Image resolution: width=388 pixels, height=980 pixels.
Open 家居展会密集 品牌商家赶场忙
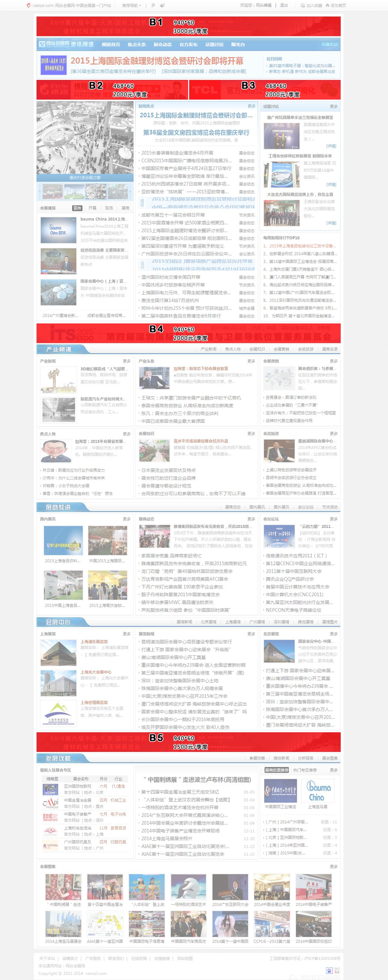171,556
